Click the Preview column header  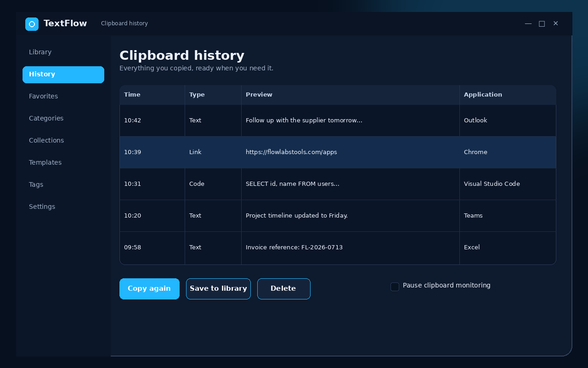351,95
